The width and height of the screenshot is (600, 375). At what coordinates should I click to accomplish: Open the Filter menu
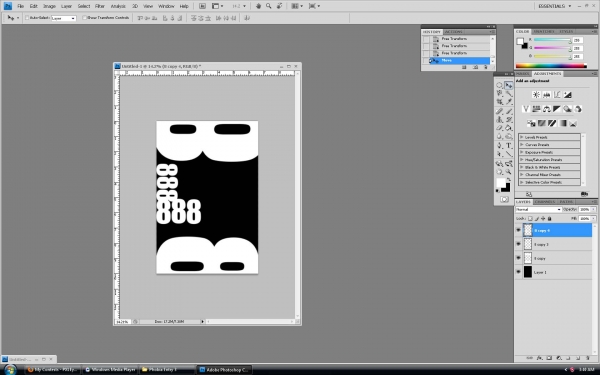tap(100, 6)
